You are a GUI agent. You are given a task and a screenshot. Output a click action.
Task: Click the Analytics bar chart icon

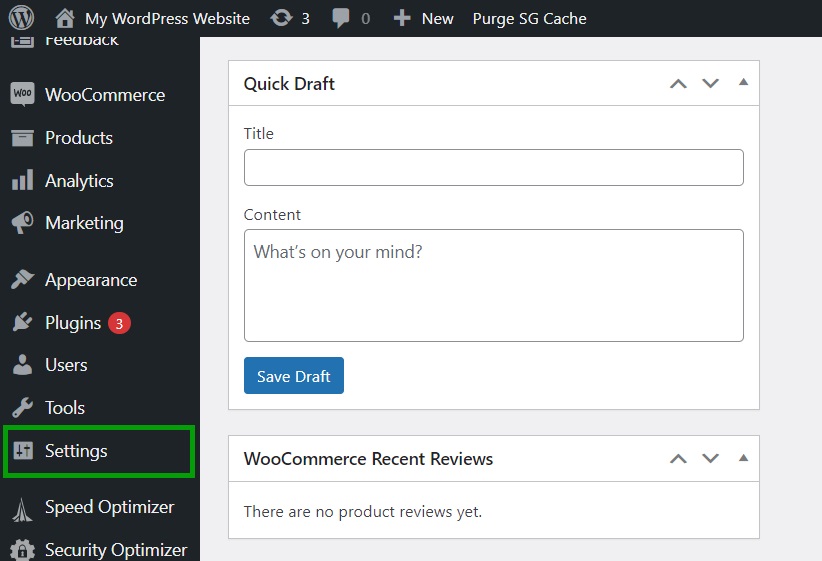[x=22, y=180]
